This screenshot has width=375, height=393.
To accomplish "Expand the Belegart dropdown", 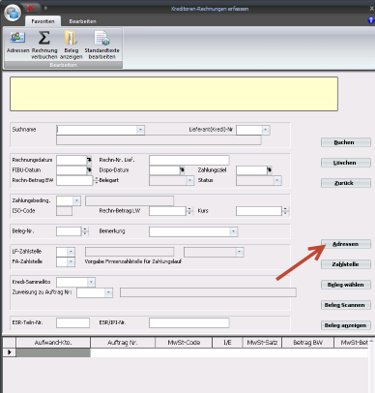I will point(190,180).
